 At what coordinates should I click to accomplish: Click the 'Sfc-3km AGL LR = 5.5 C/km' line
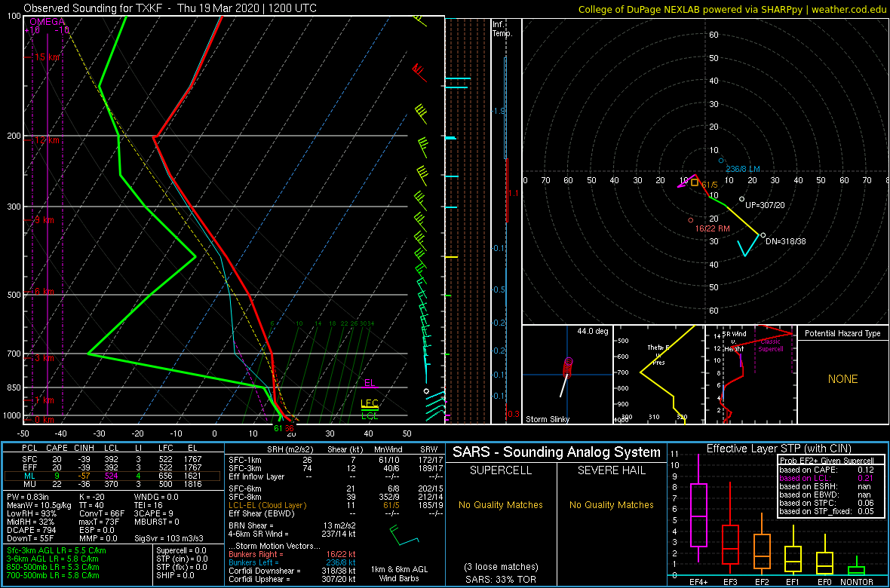coord(57,550)
